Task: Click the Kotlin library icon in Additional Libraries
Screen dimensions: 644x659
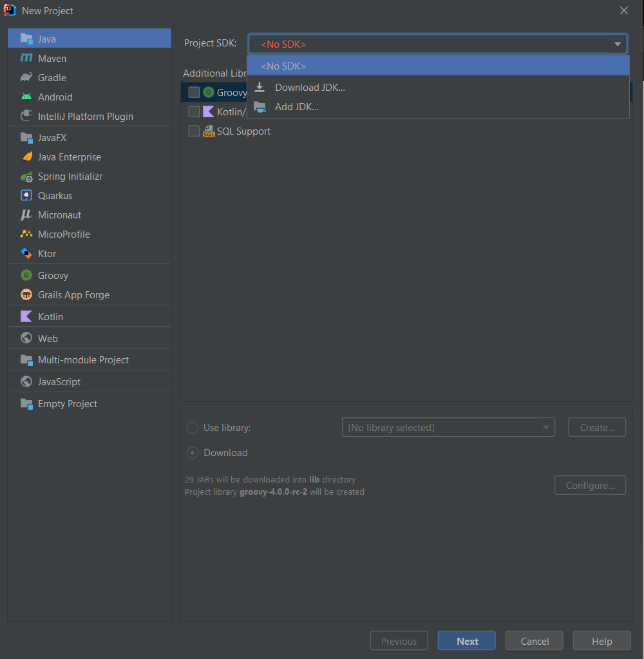Action: (209, 111)
